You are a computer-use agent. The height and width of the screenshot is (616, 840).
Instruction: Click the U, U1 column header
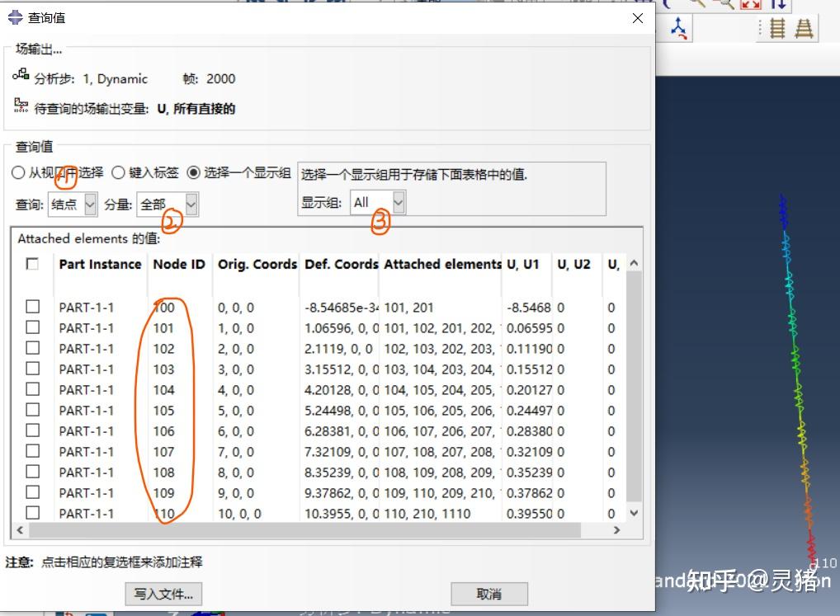click(523, 265)
